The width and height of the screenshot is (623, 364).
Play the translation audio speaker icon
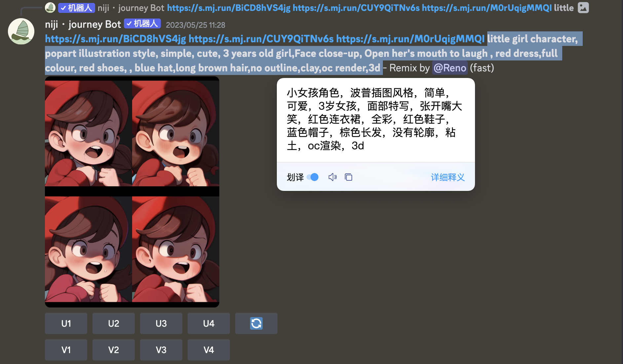pos(332,177)
